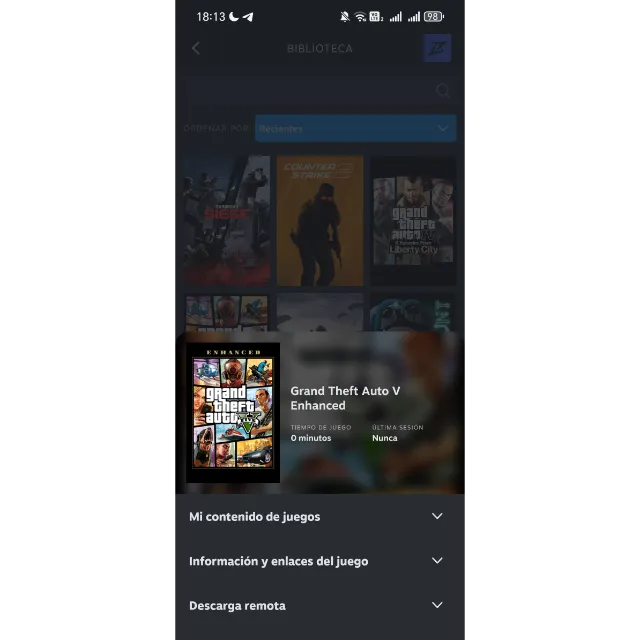640x640 pixels.
Task: Tap the muted bell icon in status bar
Action: click(345, 17)
